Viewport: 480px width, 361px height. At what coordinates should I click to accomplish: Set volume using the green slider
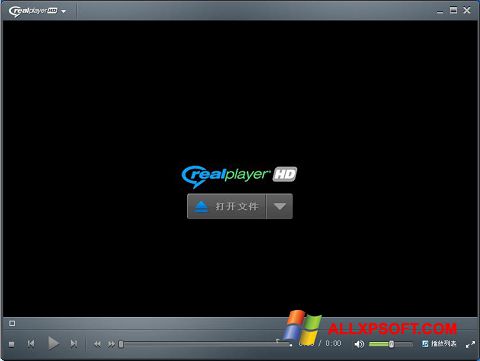(391, 344)
